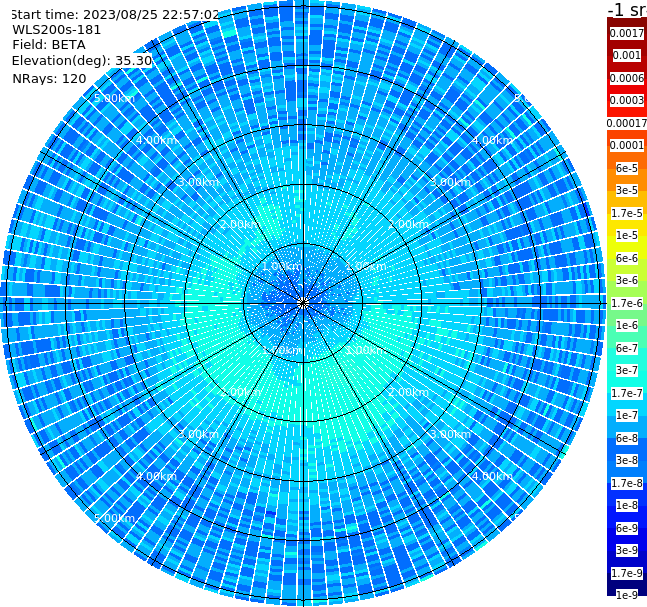The width and height of the screenshot is (647, 607).
Task: Click the upper-right quadrant 4.00km range label
Action: coord(492,140)
